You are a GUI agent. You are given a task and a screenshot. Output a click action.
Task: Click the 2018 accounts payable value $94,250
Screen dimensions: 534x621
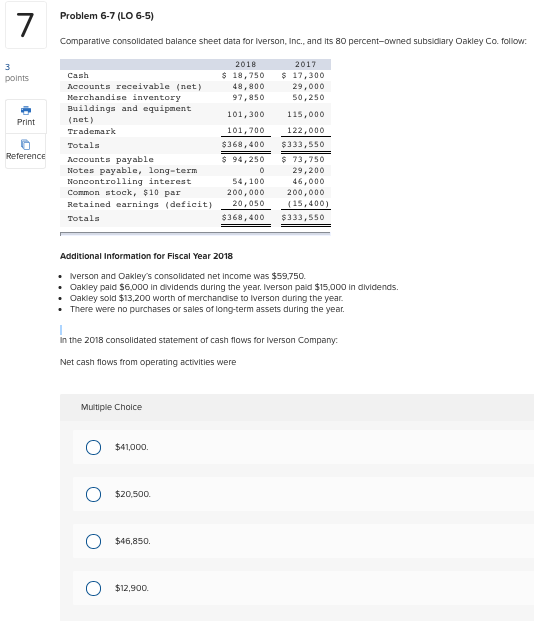[243, 159]
